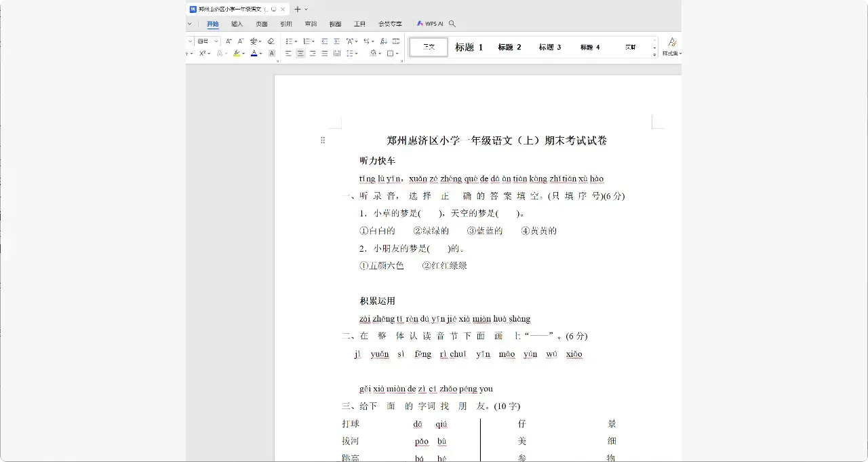Click the 会员专享 menu item
Viewport: 868px width, 462px height.
[389, 22]
